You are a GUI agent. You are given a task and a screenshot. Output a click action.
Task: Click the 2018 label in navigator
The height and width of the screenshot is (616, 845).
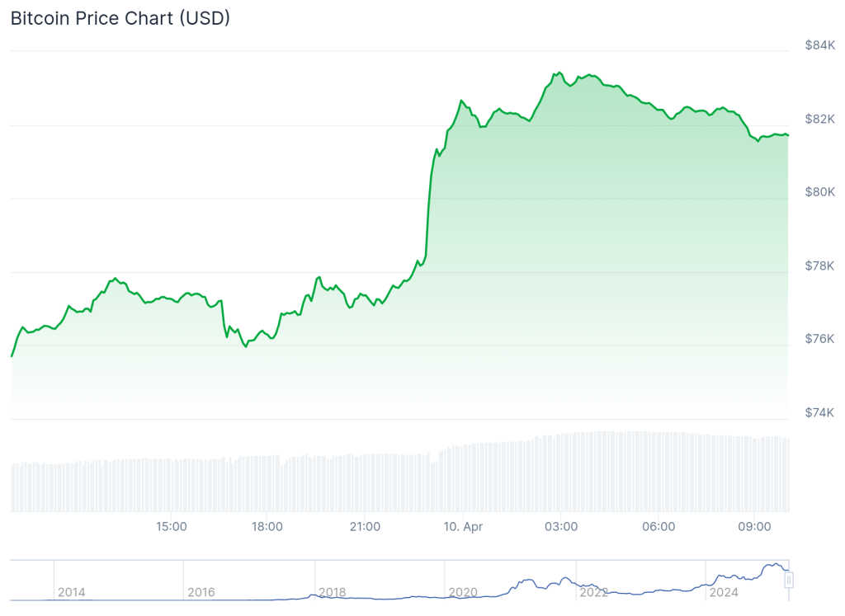(333, 592)
